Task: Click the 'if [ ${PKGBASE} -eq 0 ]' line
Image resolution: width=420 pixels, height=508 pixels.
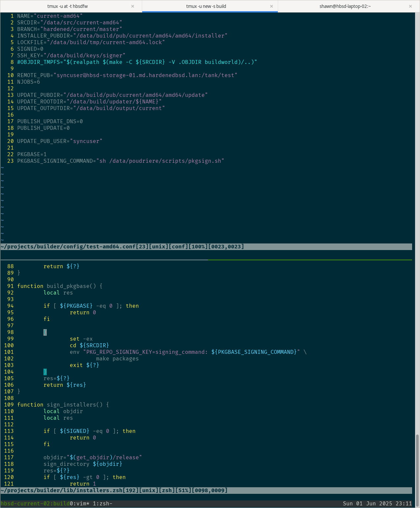Action: [x=91, y=306]
